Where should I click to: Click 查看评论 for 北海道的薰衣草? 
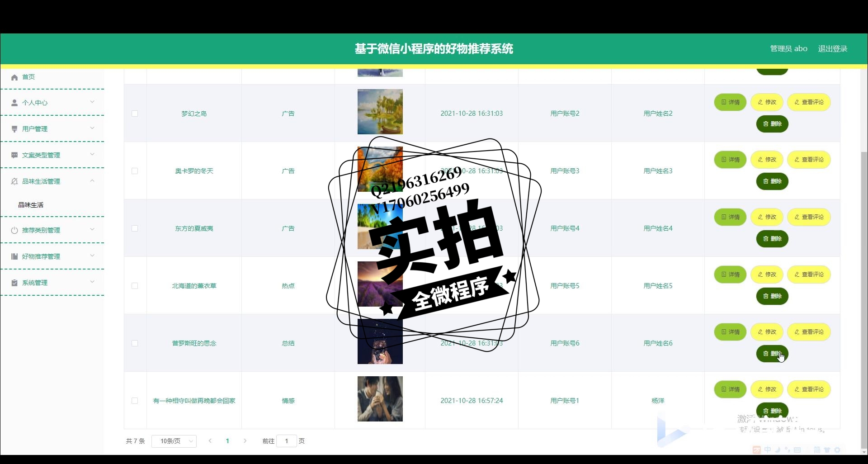pos(809,275)
